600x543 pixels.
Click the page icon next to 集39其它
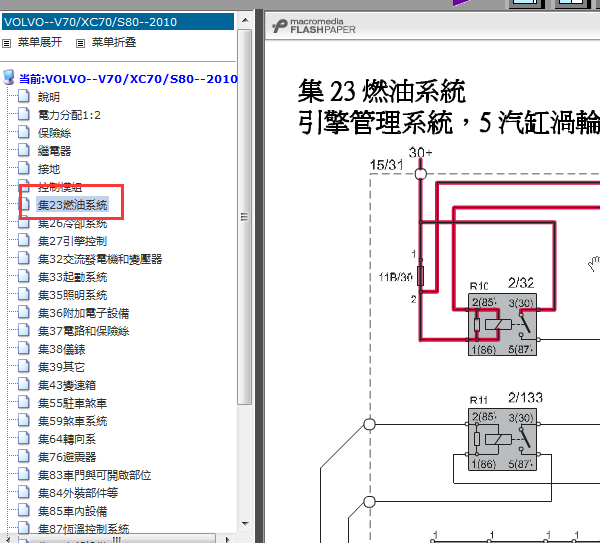pyautogui.click(x=24, y=366)
